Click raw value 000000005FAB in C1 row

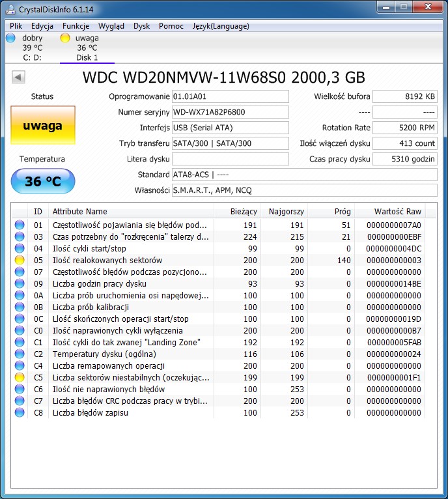(x=394, y=343)
